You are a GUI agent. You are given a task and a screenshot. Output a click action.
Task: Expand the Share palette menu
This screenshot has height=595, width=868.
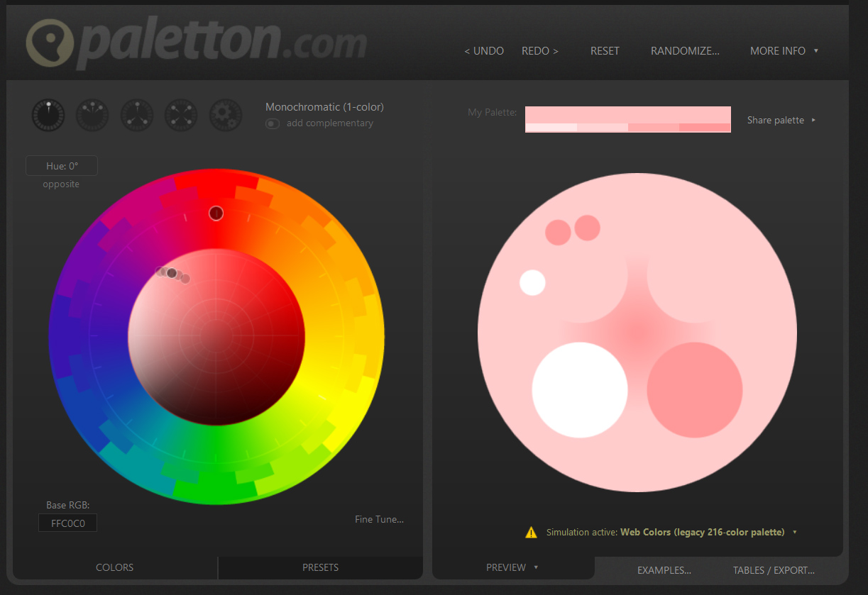[x=781, y=121]
